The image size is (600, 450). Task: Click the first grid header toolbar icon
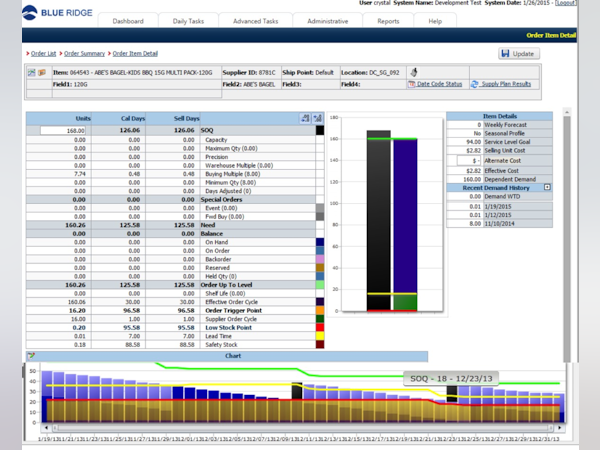coord(305,118)
